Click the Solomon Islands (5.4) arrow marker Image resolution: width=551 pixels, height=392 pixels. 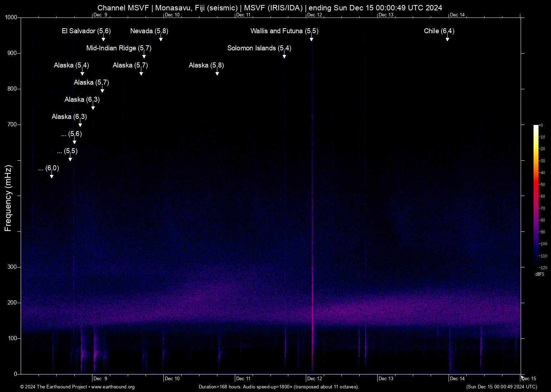coord(284,56)
